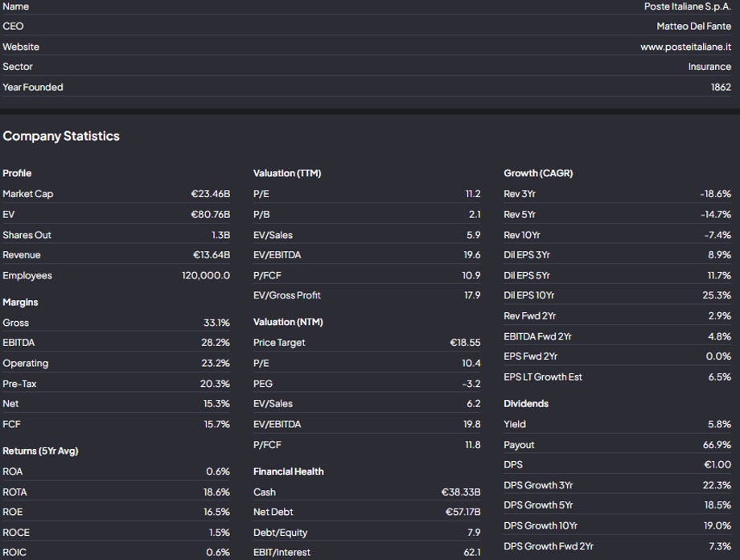Screen dimensions: 740x560
Task: Click the EPS LT Growth Est value 6.5%
Action: [720, 377]
